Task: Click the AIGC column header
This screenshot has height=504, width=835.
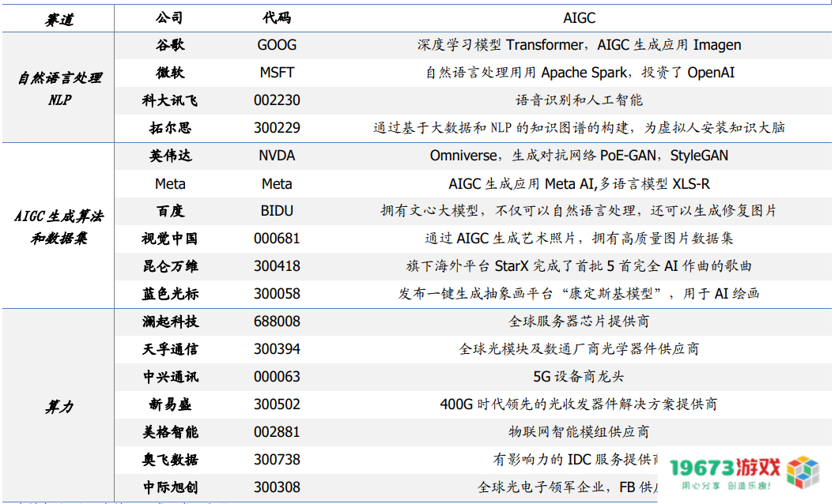Action: pyautogui.click(x=579, y=18)
